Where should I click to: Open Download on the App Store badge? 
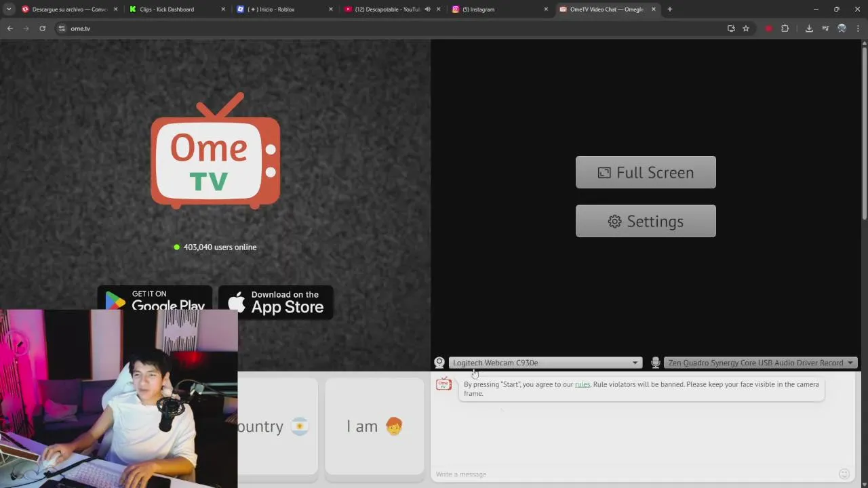[x=275, y=302]
